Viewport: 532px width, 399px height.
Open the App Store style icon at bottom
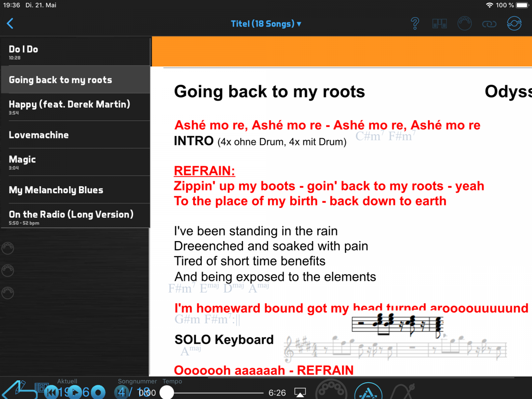click(x=368, y=392)
